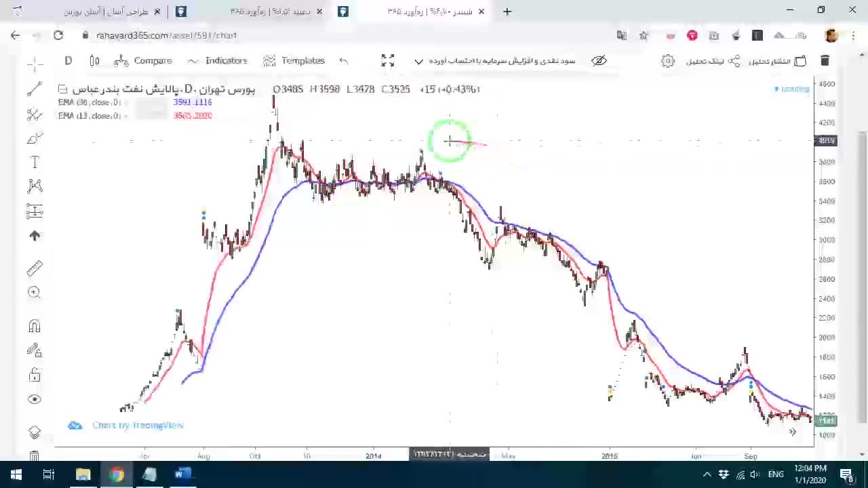This screenshot has height=488, width=868.
Task: Open the volume control in system tray
Action: (x=755, y=474)
